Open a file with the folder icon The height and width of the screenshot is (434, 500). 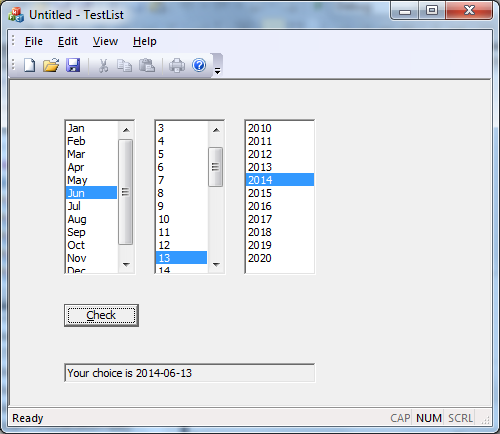51,65
